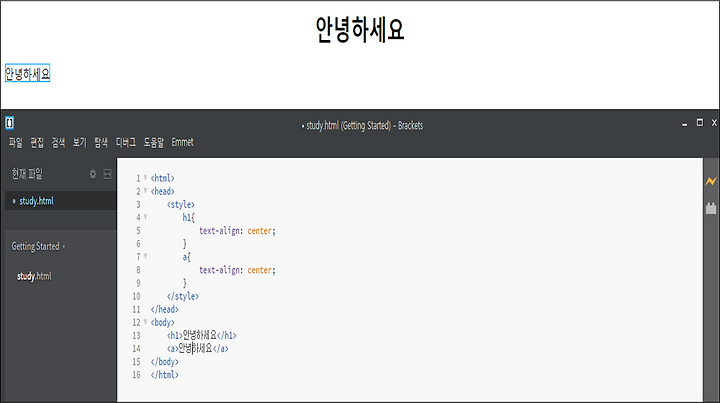Click the </style> closing tag
This screenshot has height=403, width=720.
pyautogui.click(x=183, y=297)
